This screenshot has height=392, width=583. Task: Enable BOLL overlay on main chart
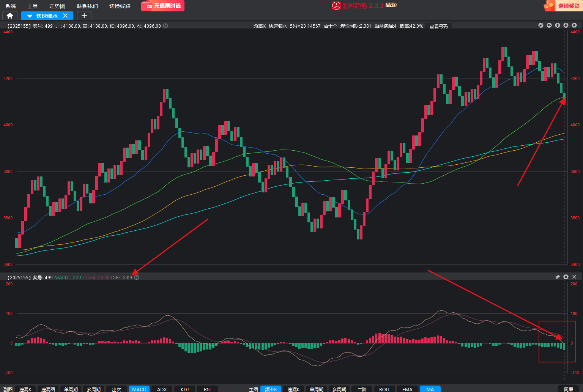385,389
